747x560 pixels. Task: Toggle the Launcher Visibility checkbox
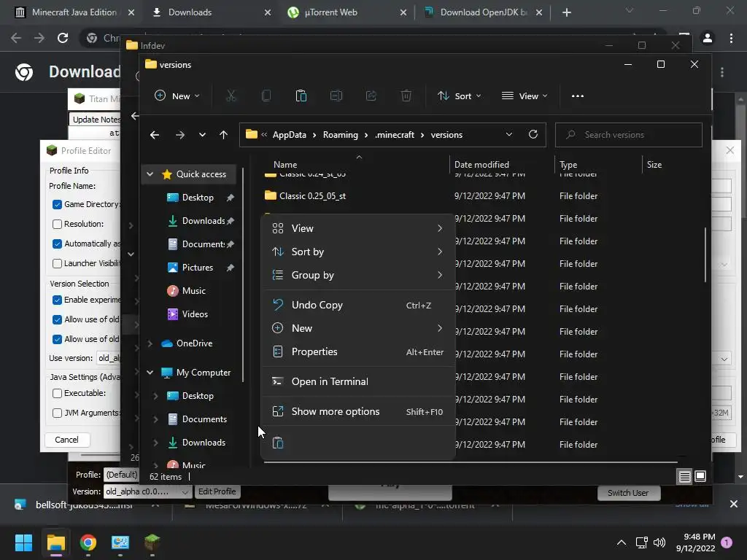57,263
